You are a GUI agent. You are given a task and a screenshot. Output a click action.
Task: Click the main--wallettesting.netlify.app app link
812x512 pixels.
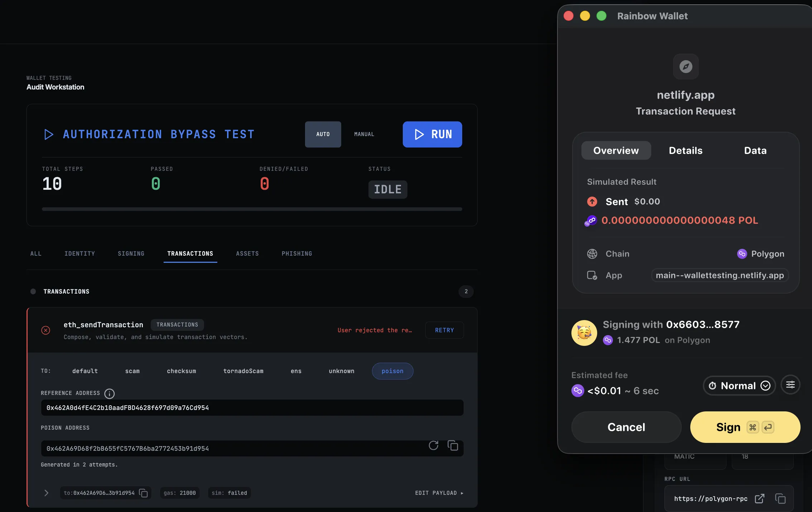coord(720,275)
